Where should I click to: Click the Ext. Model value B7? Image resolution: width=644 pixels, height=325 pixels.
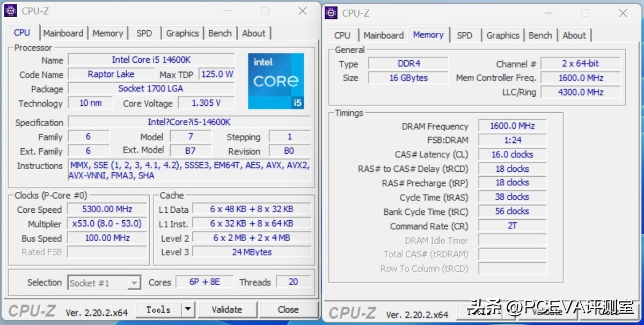click(x=191, y=150)
